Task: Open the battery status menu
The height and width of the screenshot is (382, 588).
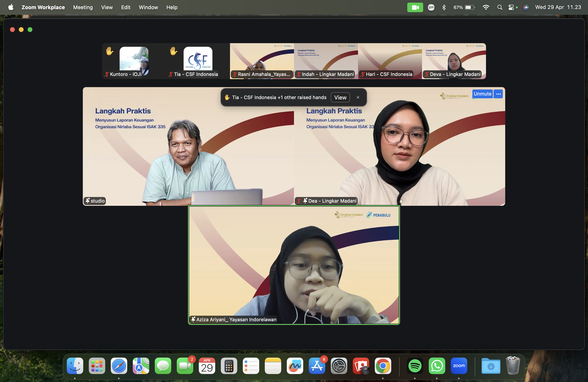Action: pos(464,7)
